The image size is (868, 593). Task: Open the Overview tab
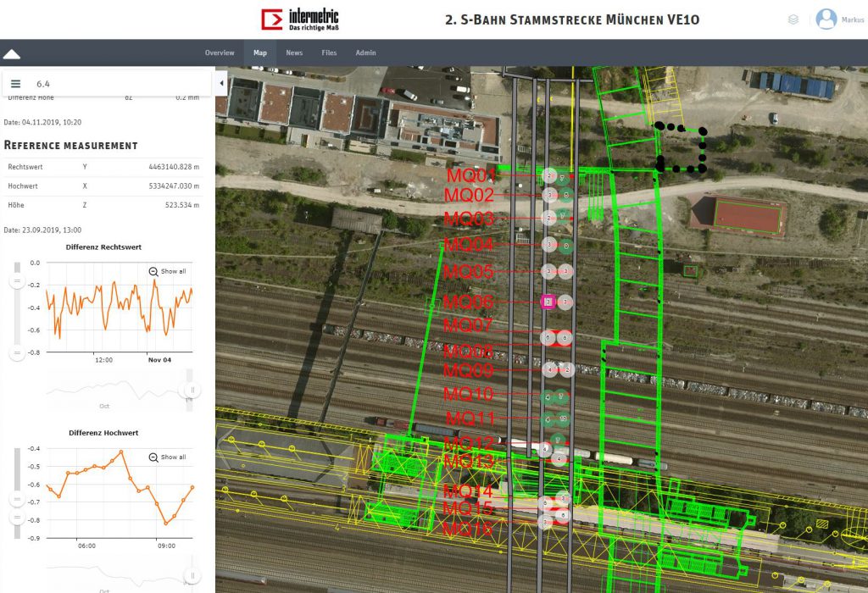[220, 53]
